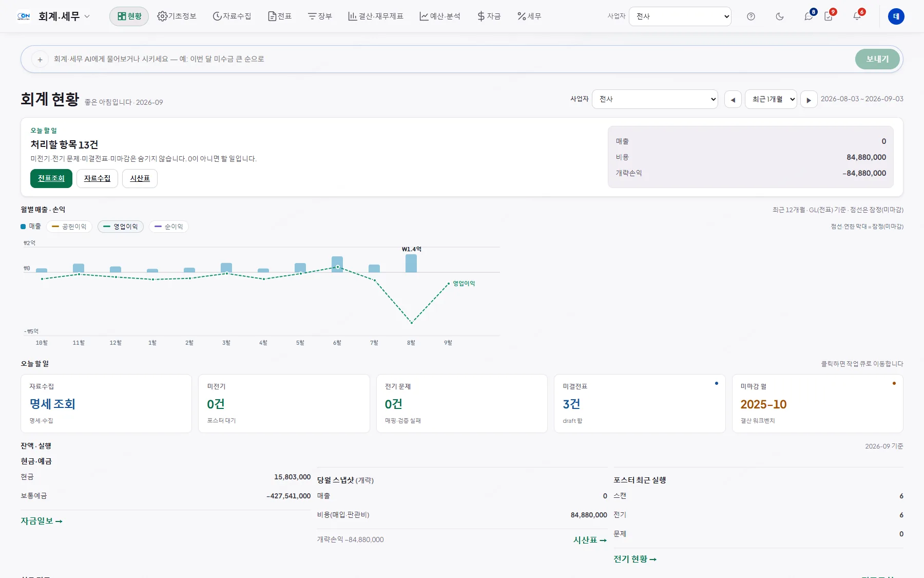Image resolution: width=924 pixels, height=578 pixels.
Task: Toggle dark mode moon icon
Action: click(x=780, y=16)
